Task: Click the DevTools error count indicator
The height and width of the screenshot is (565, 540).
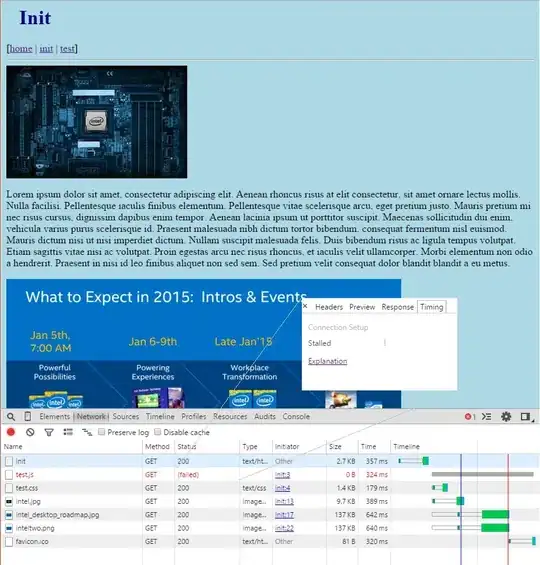Action: tap(470, 417)
